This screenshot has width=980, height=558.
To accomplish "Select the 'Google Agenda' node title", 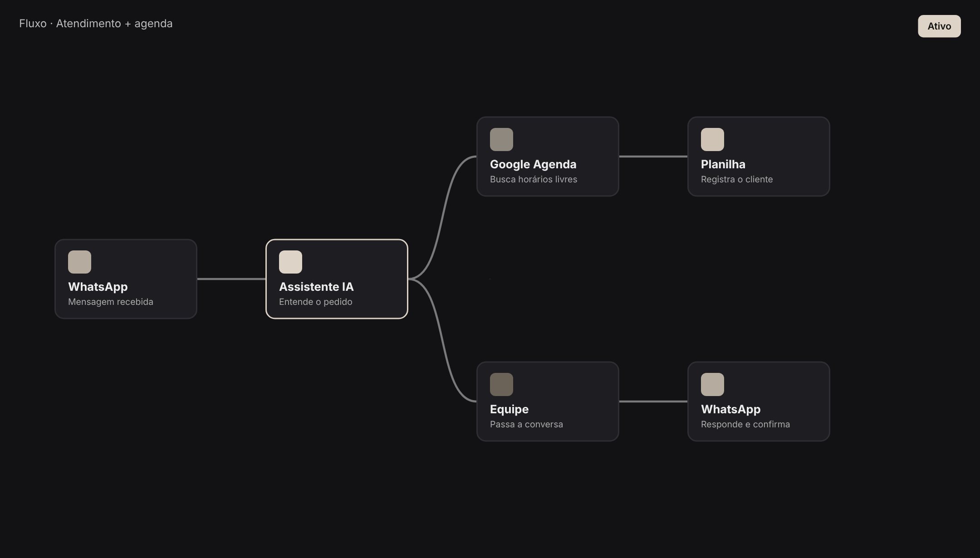I will pos(533,164).
